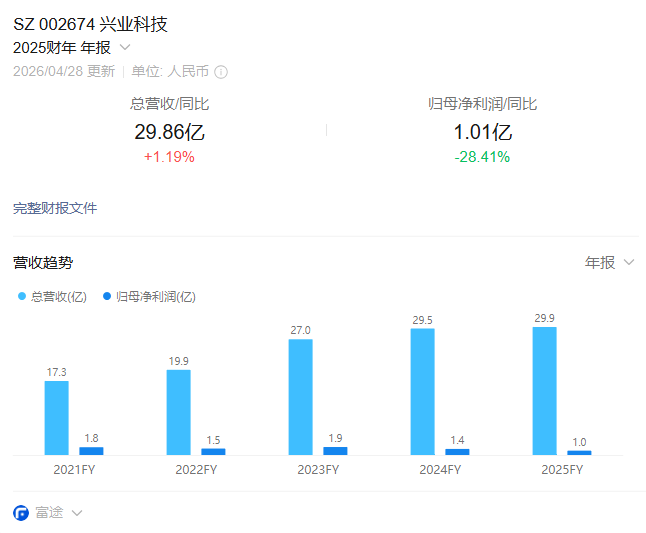Image resolution: width=646 pixels, height=533 pixels.
Task: Click the 总营收/同比 heading
Action: point(169,104)
